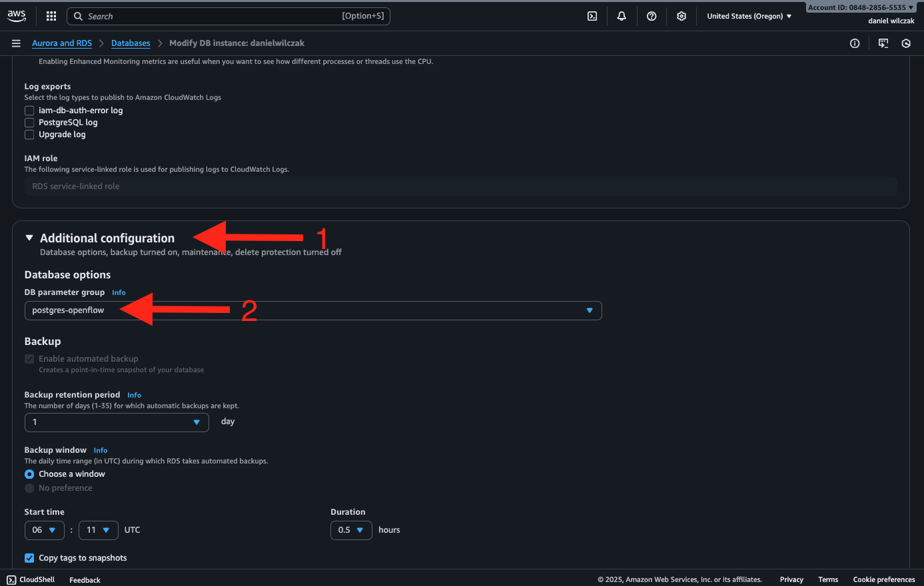Click the Info link beside Backup window
This screenshot has width=924, height=586.
click(x=101, y=451)
